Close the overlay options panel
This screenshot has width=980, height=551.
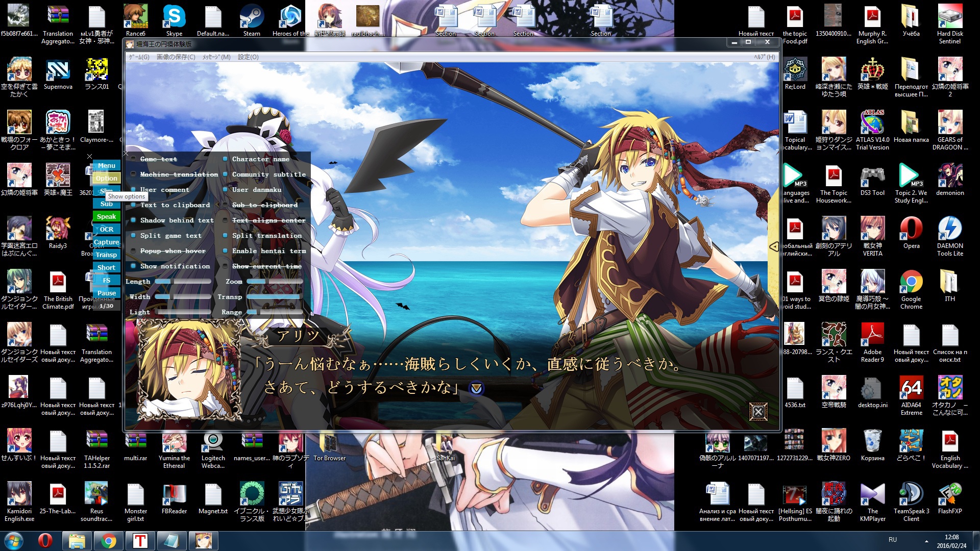(x=126, y=153)
